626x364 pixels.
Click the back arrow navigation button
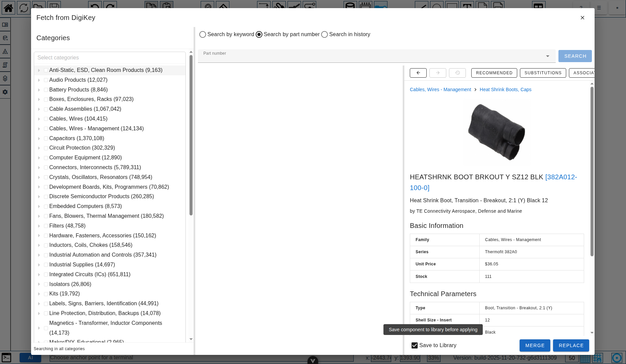click(x=418, y=73)
